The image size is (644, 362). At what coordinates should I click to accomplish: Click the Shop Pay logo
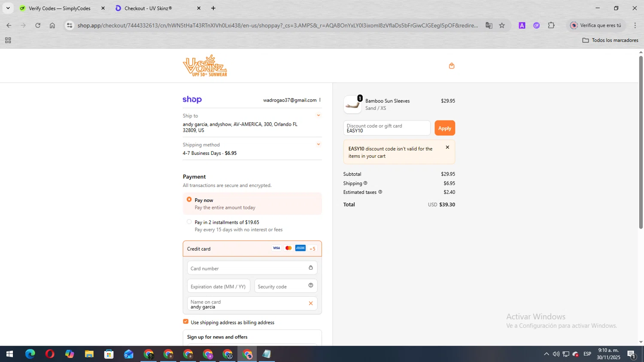click(x=192, y=100)
